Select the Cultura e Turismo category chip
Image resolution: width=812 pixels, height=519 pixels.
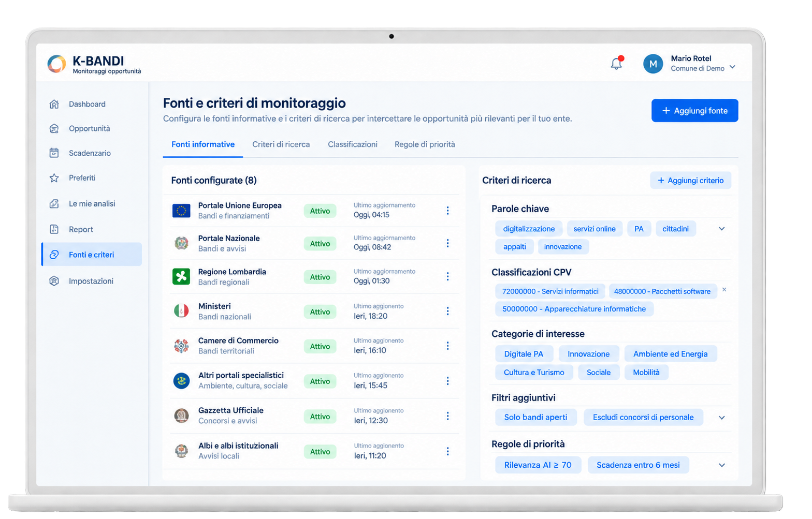[x=534, y=373]
